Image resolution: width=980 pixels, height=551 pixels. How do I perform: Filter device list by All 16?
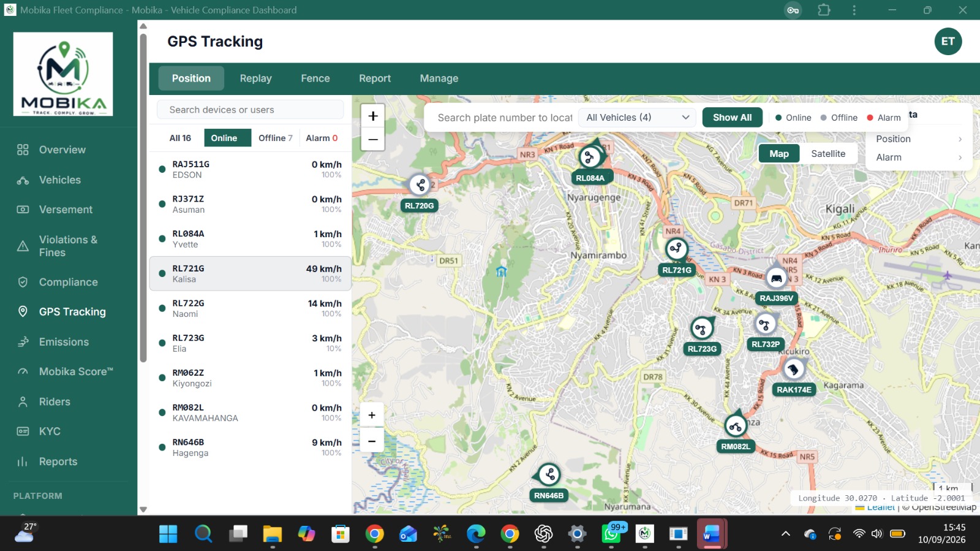pyautogui.click(x=180, y=138)
